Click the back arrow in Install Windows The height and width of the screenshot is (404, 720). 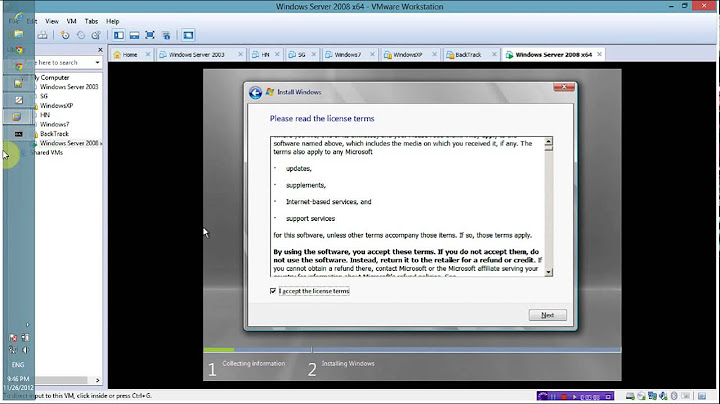pyautogui.click(x=255, y=92)
